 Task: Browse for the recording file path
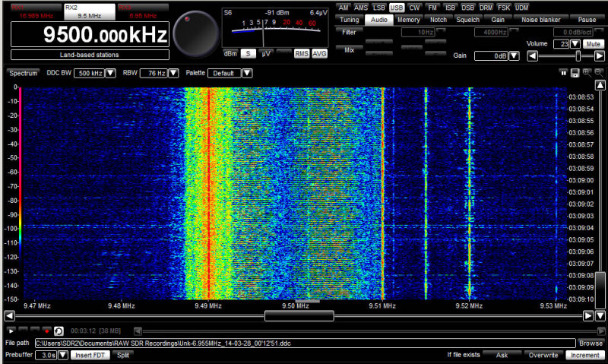tap(591, 343)
